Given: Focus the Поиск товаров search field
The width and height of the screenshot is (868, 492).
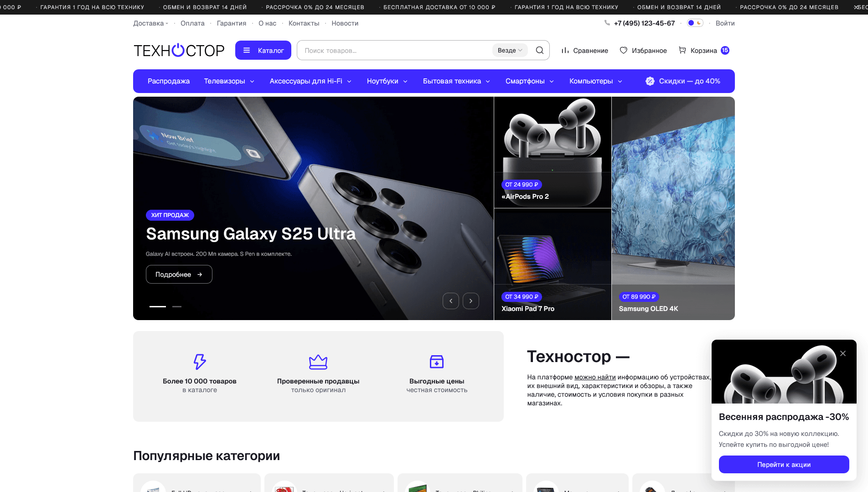Looking at the screenshot, I should click(396, 50).
